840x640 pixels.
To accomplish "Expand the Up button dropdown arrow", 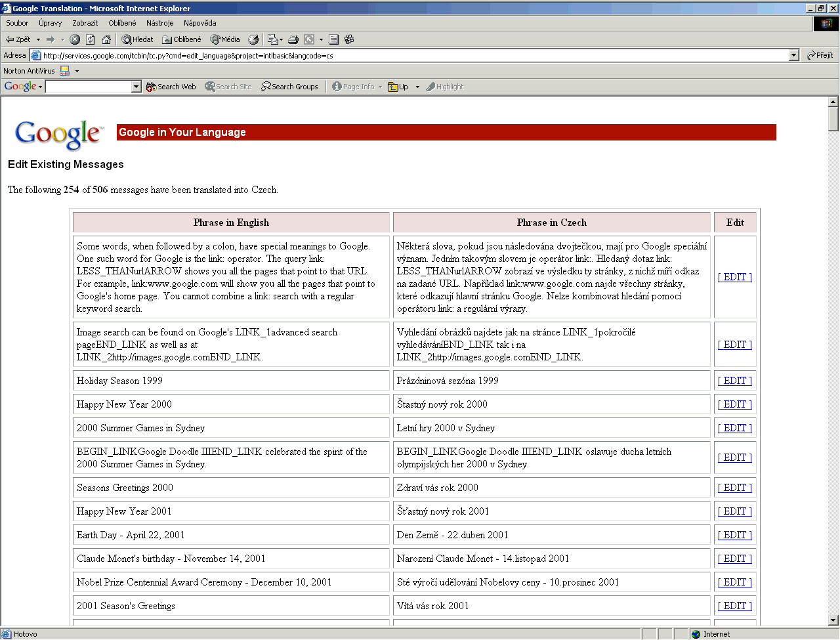I will [417, 87].
